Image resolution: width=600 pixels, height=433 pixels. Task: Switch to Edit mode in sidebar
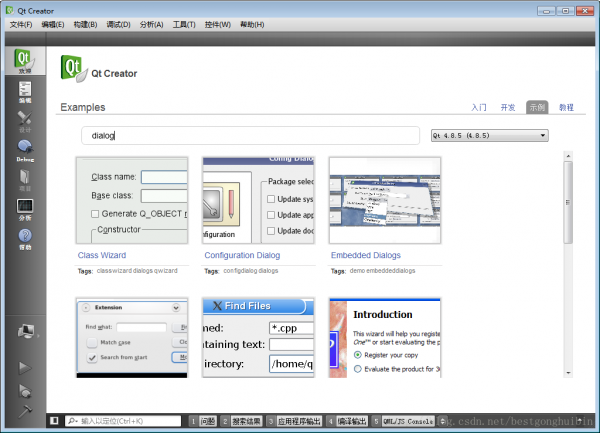point(25,92)
